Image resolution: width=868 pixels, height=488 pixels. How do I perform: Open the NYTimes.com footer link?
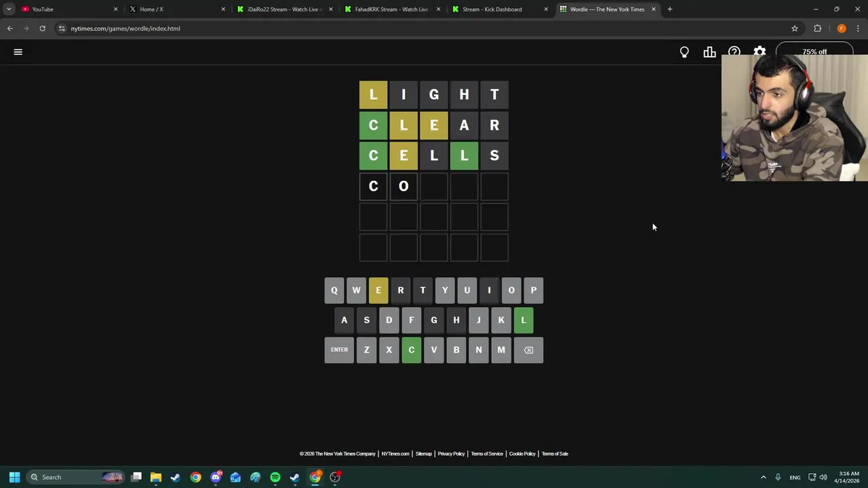(x=395, y=453)
